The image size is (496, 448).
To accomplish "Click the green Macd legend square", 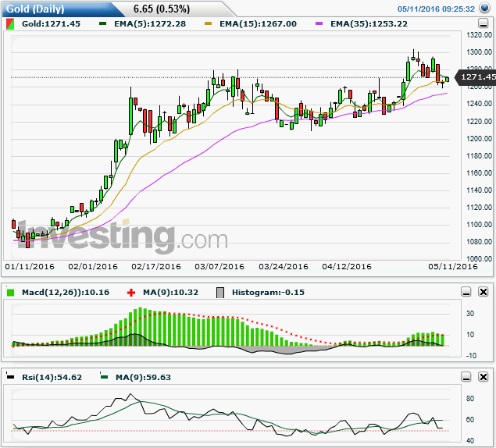I will (10, 293).
